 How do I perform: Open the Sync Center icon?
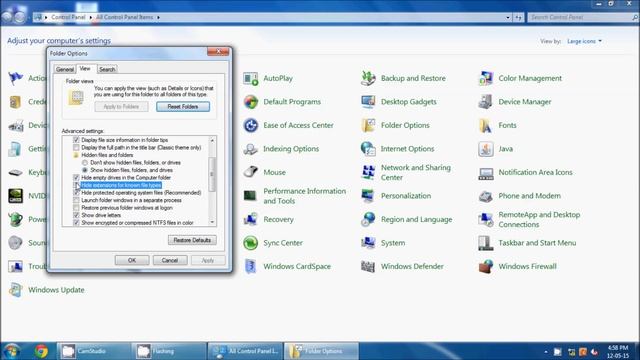tap(251, 243)
